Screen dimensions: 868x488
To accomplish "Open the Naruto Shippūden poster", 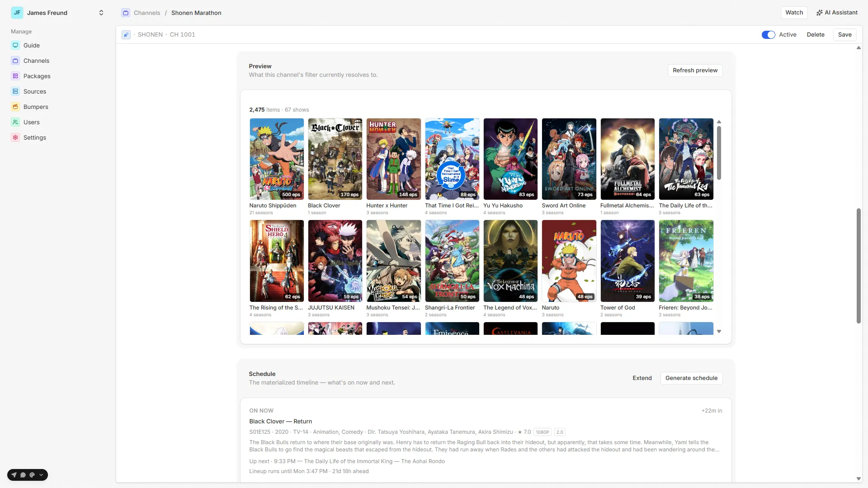I will 277,159.
